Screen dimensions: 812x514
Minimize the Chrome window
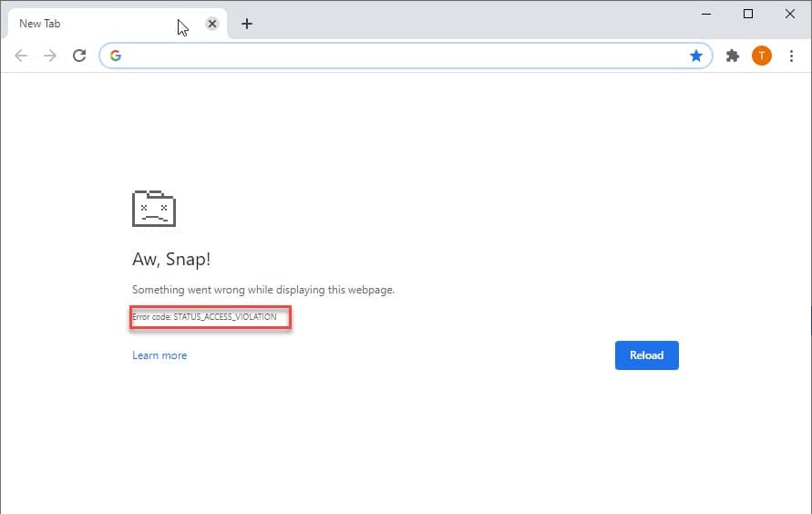coord(706,14)
